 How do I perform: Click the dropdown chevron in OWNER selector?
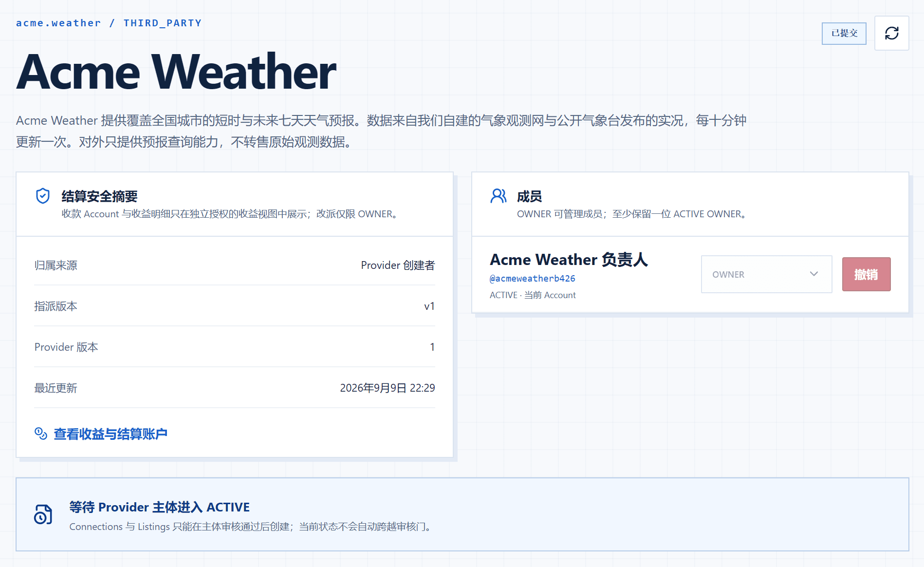pos(813,274)
